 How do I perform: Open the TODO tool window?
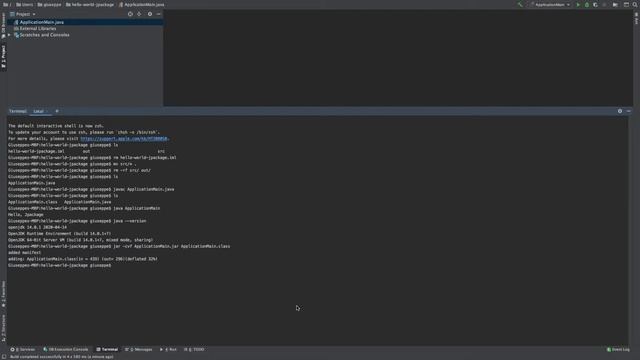[194, 349]
